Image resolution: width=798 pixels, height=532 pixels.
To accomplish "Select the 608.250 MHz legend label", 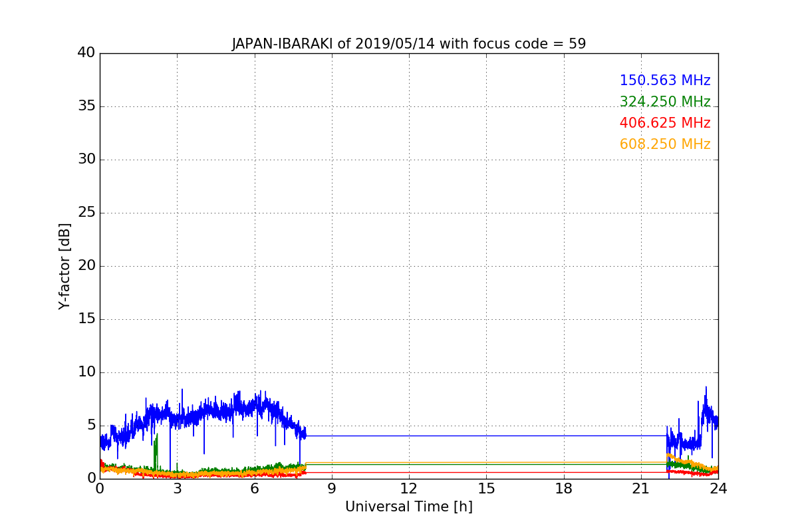I will [x=665, y=144].
